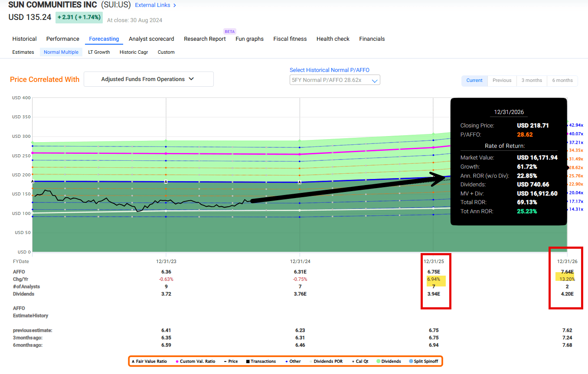Select the Previous estimate period option
Image resolution: width=588 pixels, height=374 pixels.
[x=502, y=81]
